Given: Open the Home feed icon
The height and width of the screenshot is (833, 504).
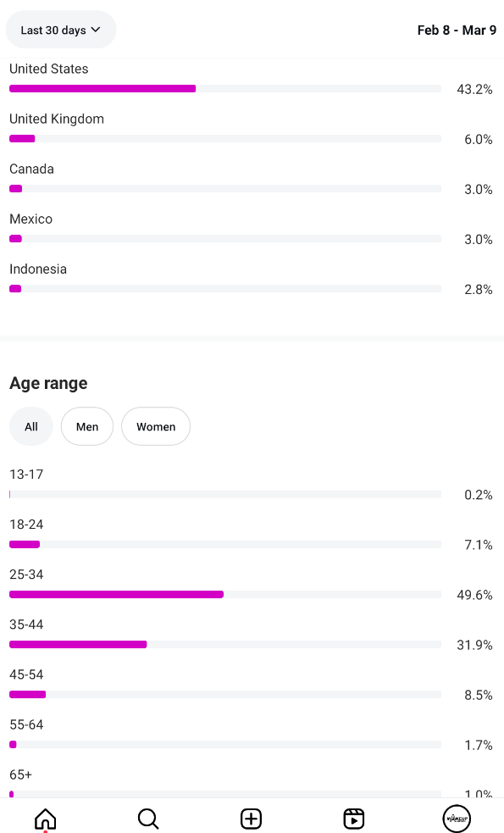Looking at the screenshot, I should (45, 819).
